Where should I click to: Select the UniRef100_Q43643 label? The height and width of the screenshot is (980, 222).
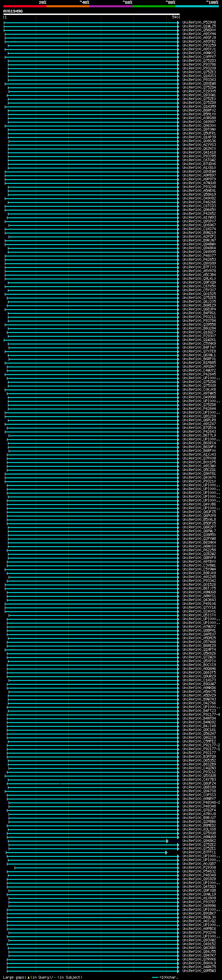199,600
